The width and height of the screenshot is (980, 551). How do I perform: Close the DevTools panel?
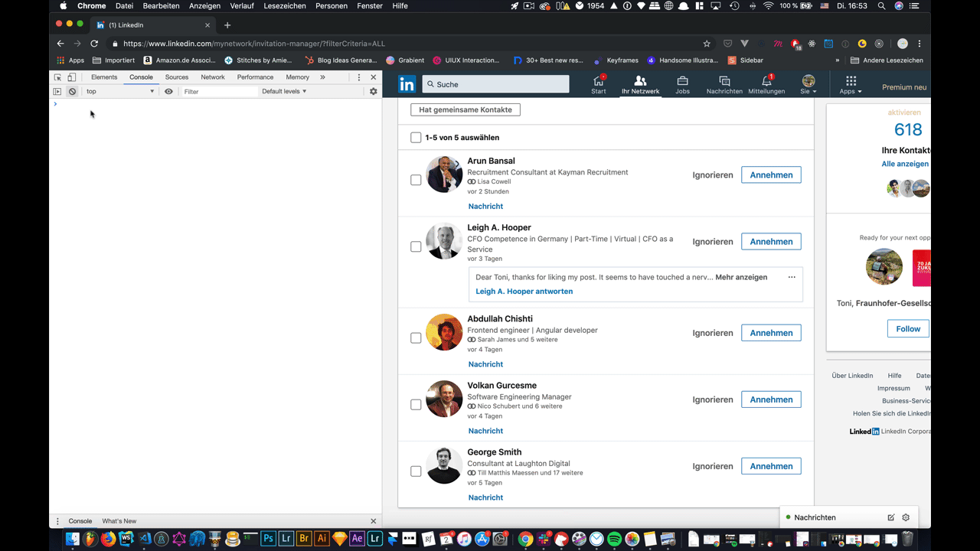pos(374,77)
